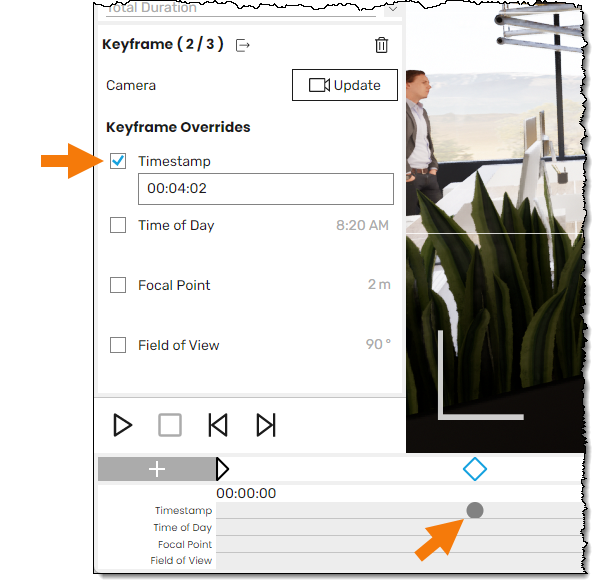Viewport: 599px width, 585px height.
Task: Click the timeline playhead triangle marker
Action: (x=222, y=469)
